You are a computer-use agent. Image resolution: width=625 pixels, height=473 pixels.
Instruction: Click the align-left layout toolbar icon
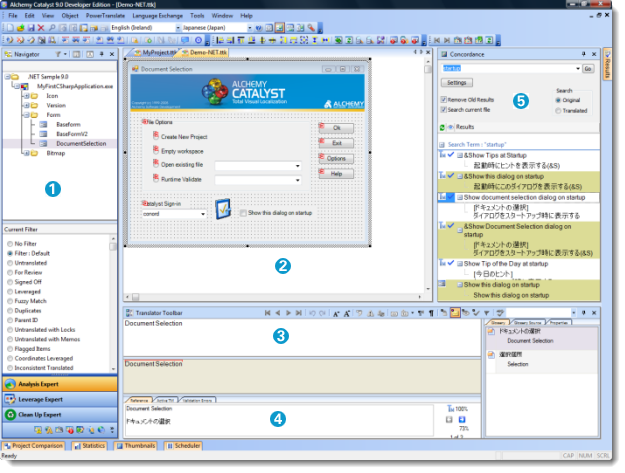coord(220,40)
